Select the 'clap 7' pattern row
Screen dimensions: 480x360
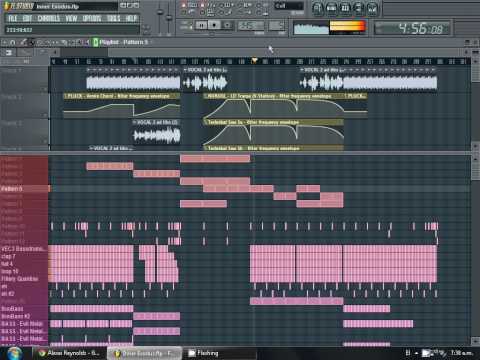(24, 256)
